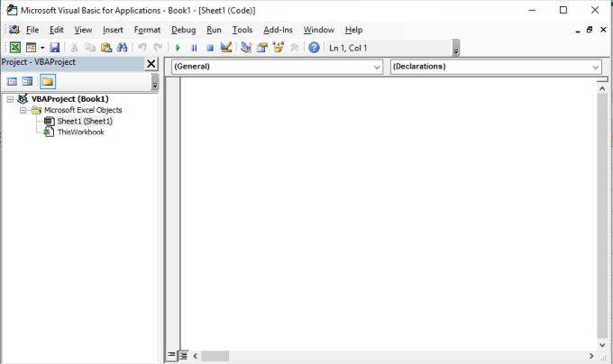Collapse the VBAProject (Book1) node

(x=10, y=99)
